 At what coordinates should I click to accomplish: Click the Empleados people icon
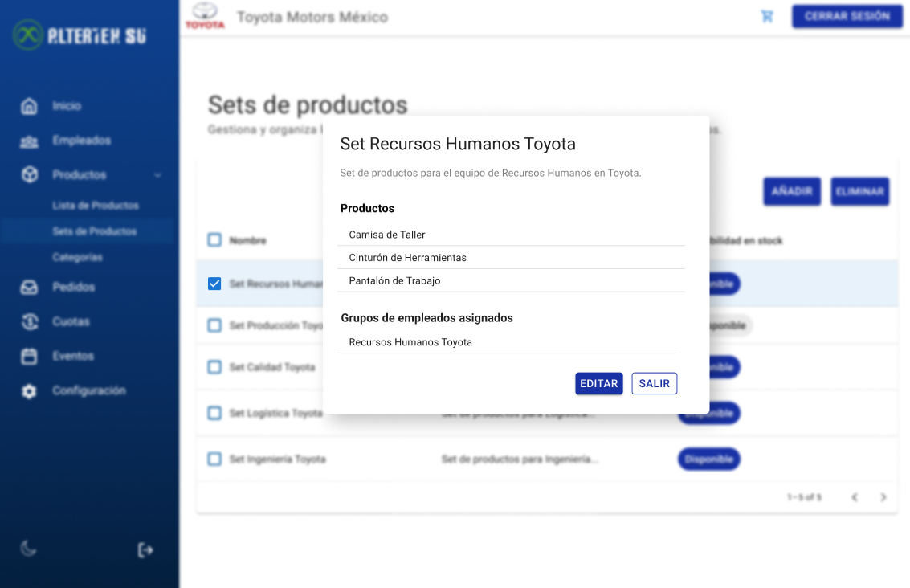[x=29, y=141]
